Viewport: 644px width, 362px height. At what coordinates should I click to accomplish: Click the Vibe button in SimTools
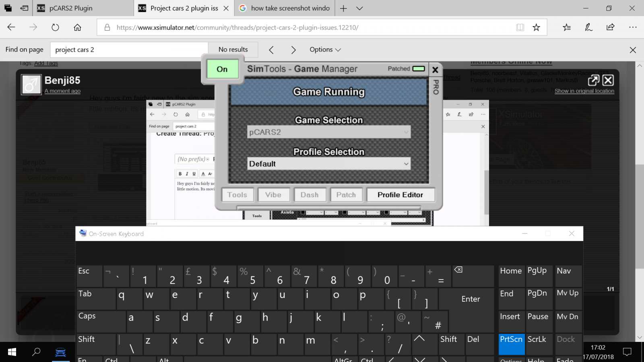point(273,195)
